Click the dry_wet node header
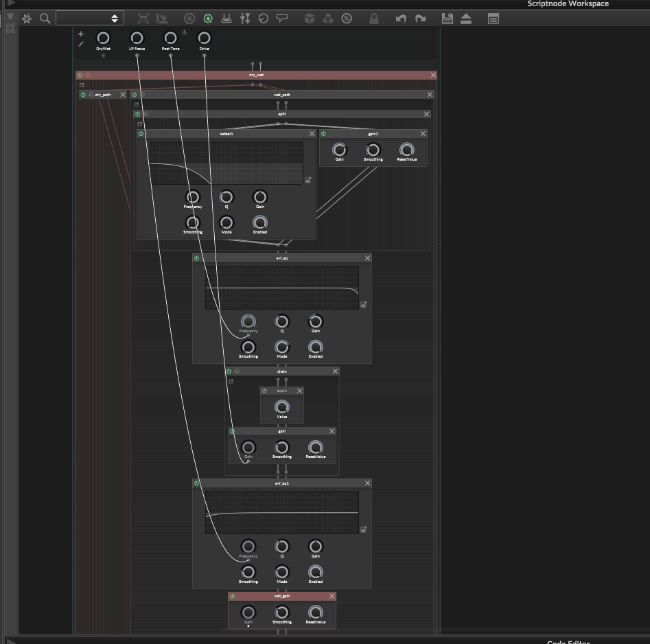This screenshot has width=650, height=644. [256, 75]
